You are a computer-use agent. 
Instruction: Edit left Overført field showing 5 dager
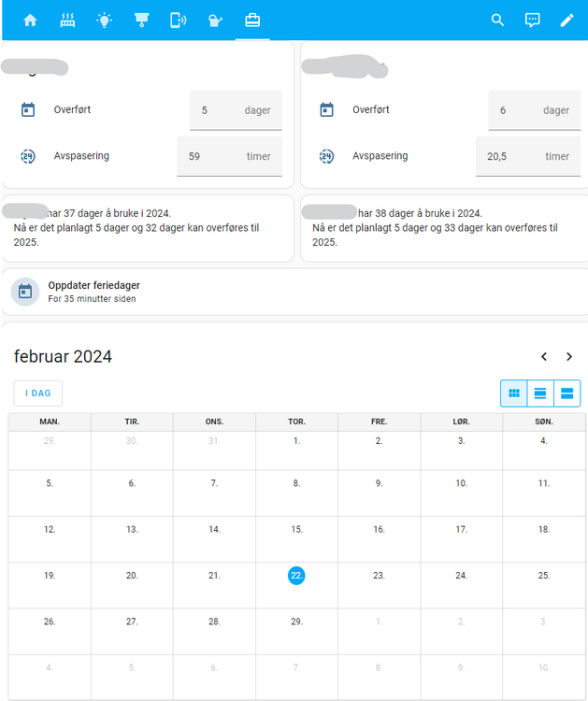tap(236, 110)
